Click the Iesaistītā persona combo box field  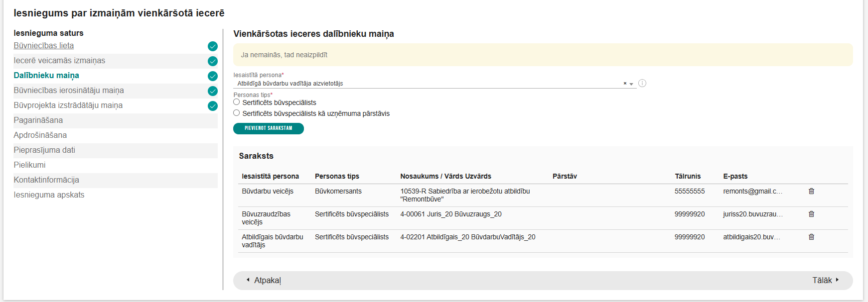tap(424, 84)
